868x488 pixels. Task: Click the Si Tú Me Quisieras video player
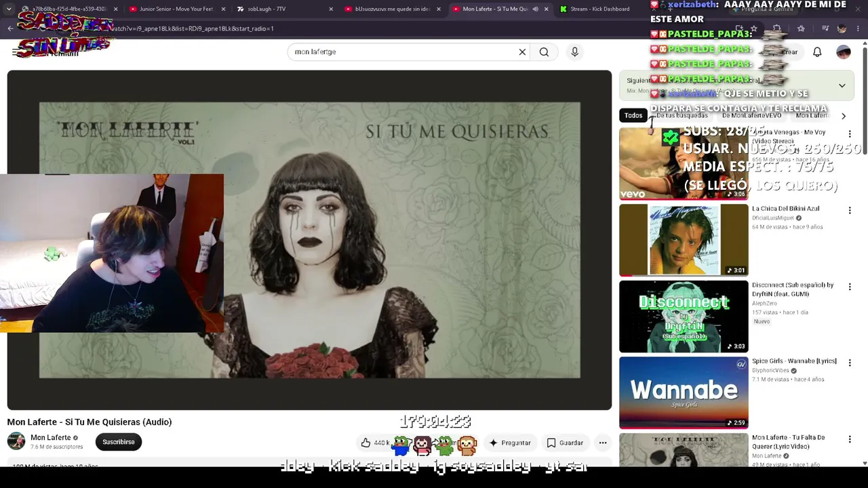[x=309, y=240]
